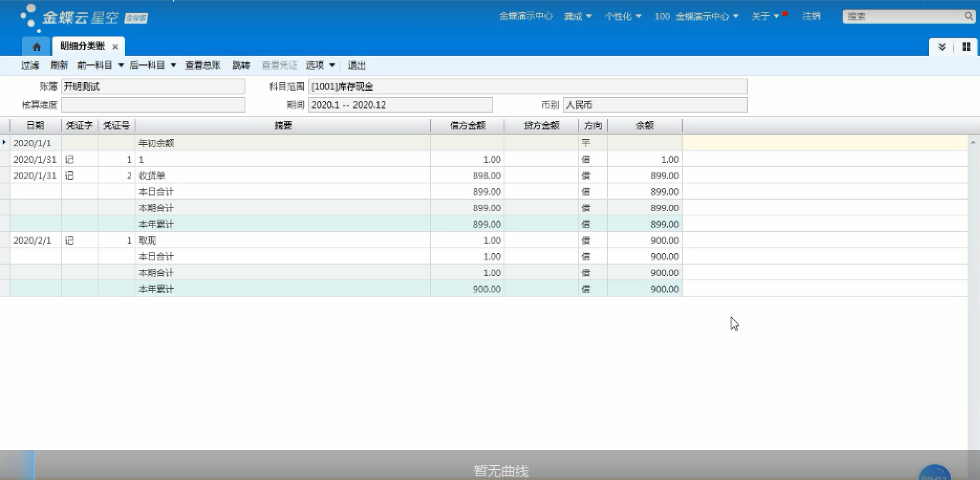Click 查看总账 in the toolbar

(202, 66)
